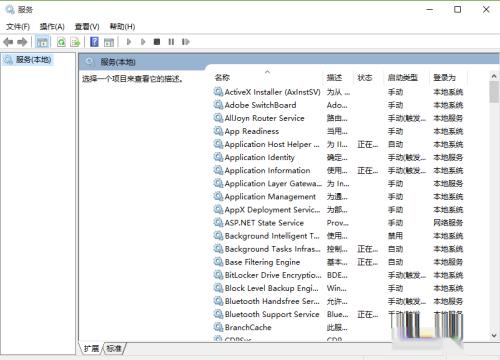The image size is (500, 360).
Task: Select AppX Deployment Service row
Action: click(338, 210)
